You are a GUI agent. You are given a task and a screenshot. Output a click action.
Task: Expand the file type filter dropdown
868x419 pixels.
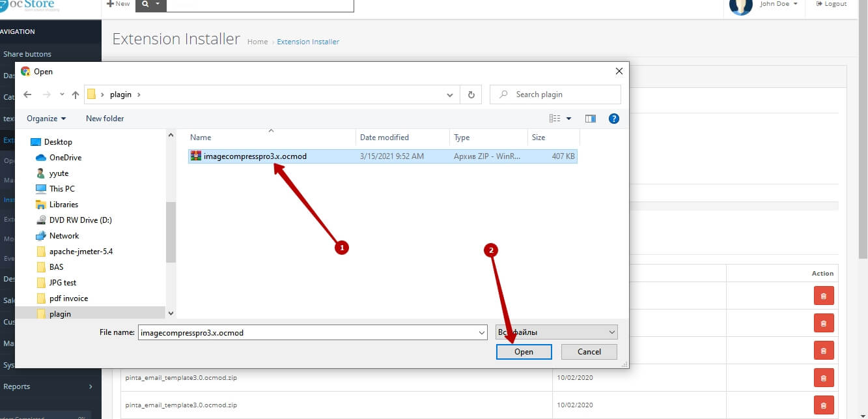tap(556, 332)
